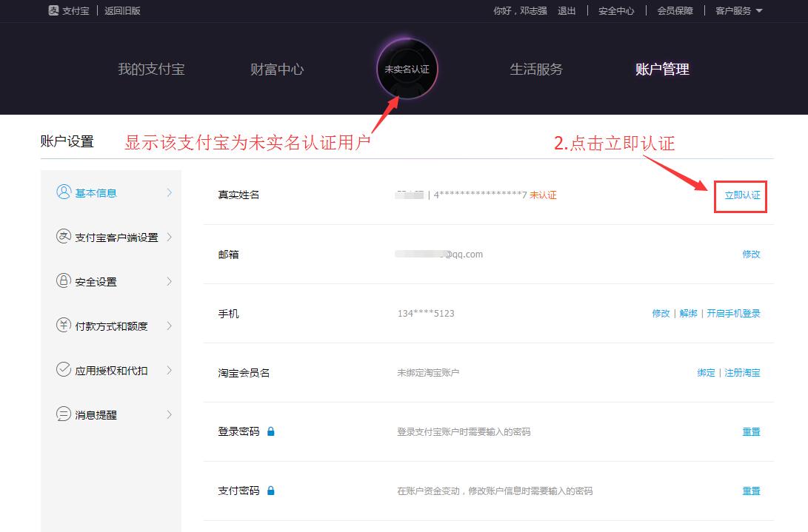
Task: Click the 安全设置 lock icon in the sidebar
Action: [x=64, y=280]
